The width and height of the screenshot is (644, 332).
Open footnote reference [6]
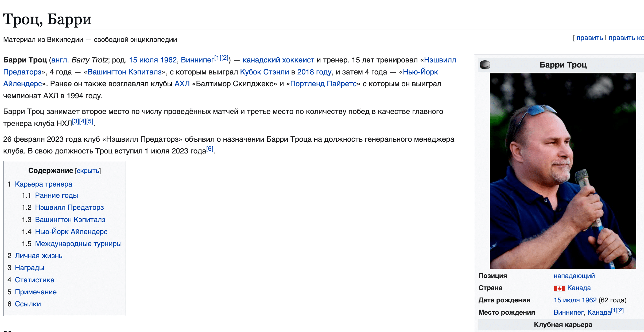(210, 149)
